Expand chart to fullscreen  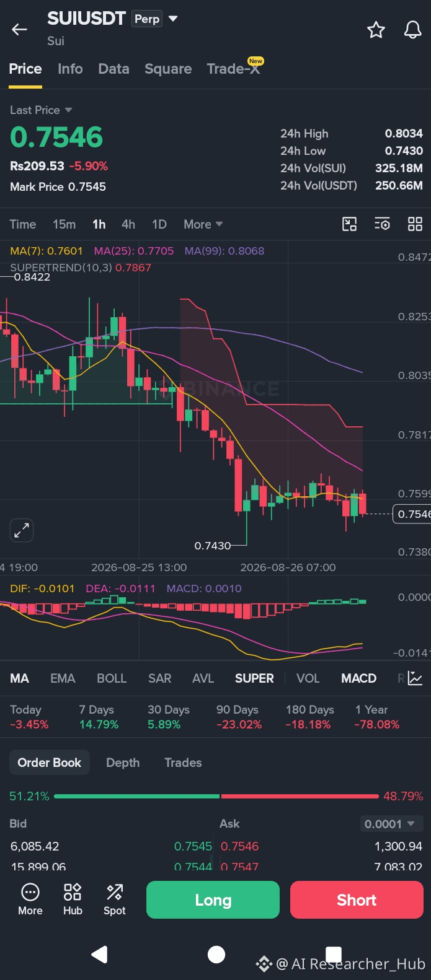coord(22,530)
